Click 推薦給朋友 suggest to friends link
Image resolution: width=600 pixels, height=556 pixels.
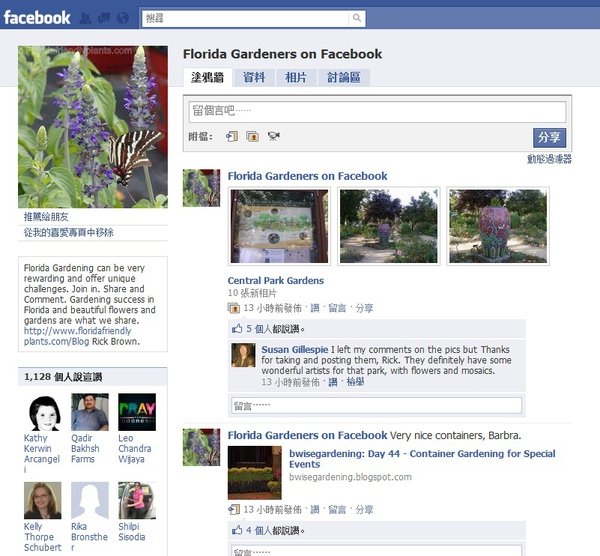pyautogui.click(x=46, y=217)
